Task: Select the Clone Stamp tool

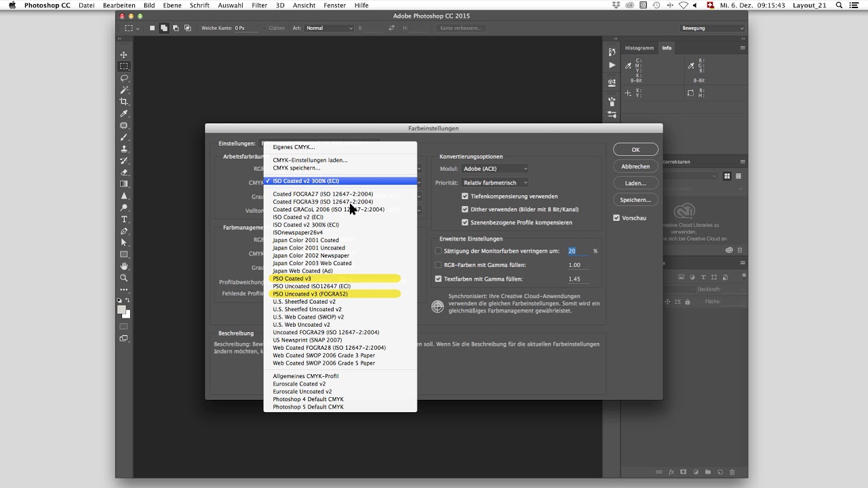Action: click(124, 148)
